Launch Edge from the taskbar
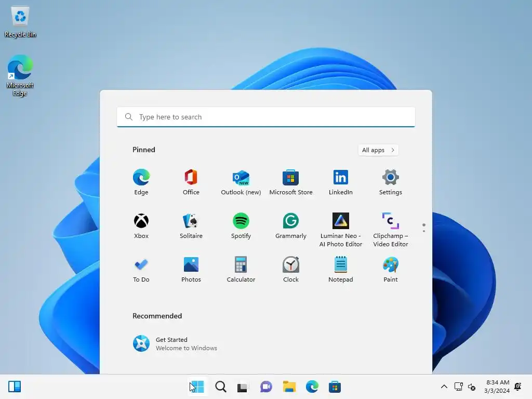This screenshot has height=399, width=532. (x=312, y=387)
